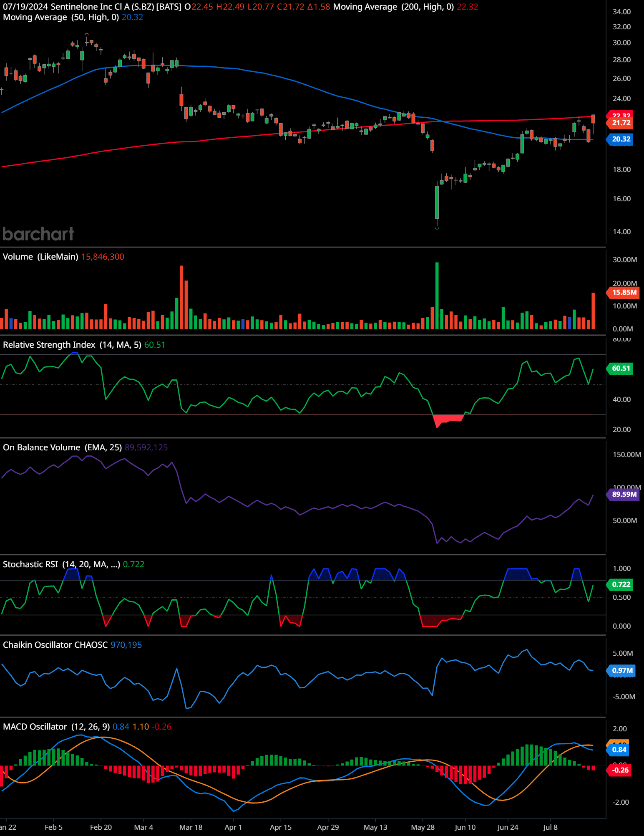This screenshot has width=644, height=836.
Task: Click the 40.00 RSI axis label
Action: (621, 399)
